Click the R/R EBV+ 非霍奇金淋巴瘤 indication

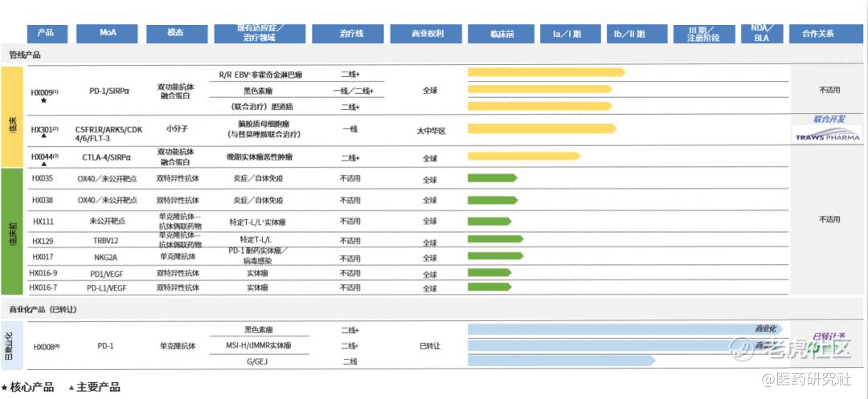coord(260,74)
